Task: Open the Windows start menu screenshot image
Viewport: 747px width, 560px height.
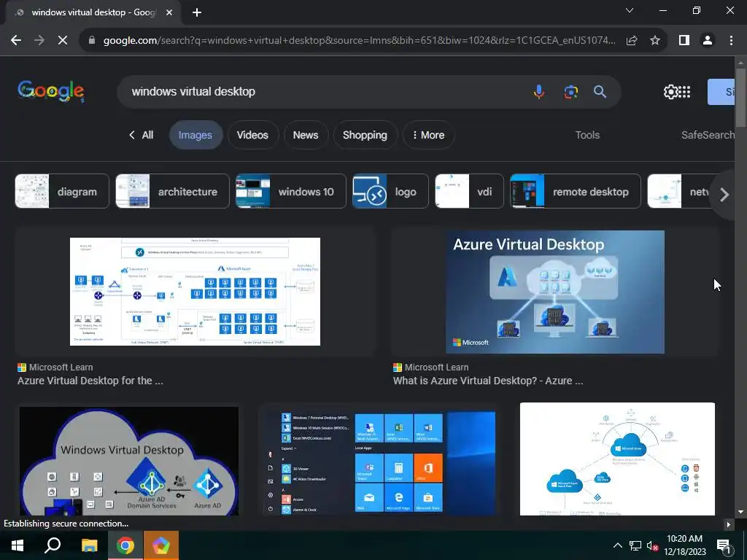Action: coord(379,463)
